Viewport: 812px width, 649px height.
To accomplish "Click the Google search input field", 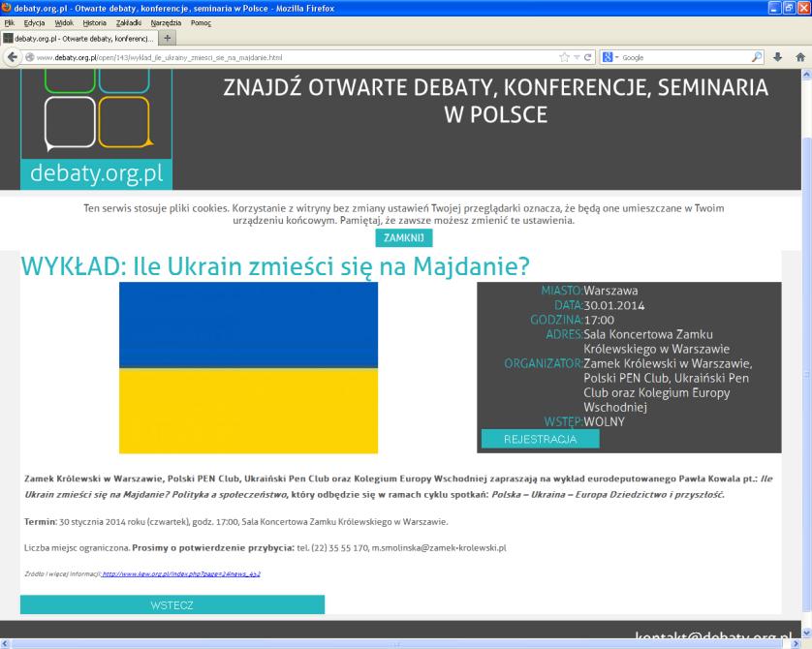I will tap(685, 57).
